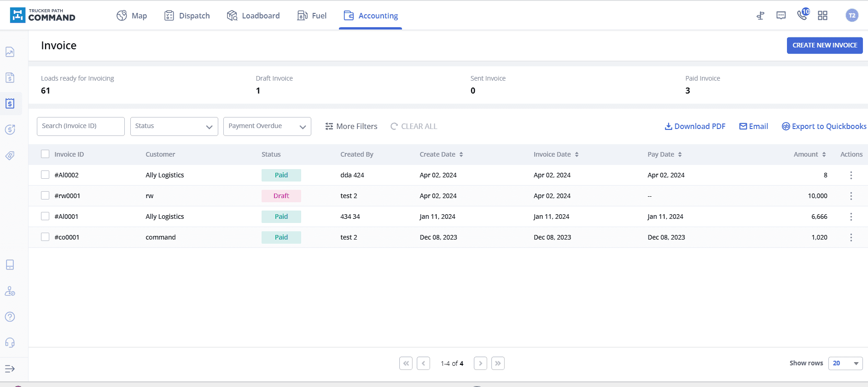Open the T2 user avatar menu
Viewport: 868px width, 387px height.
point(852,16)
